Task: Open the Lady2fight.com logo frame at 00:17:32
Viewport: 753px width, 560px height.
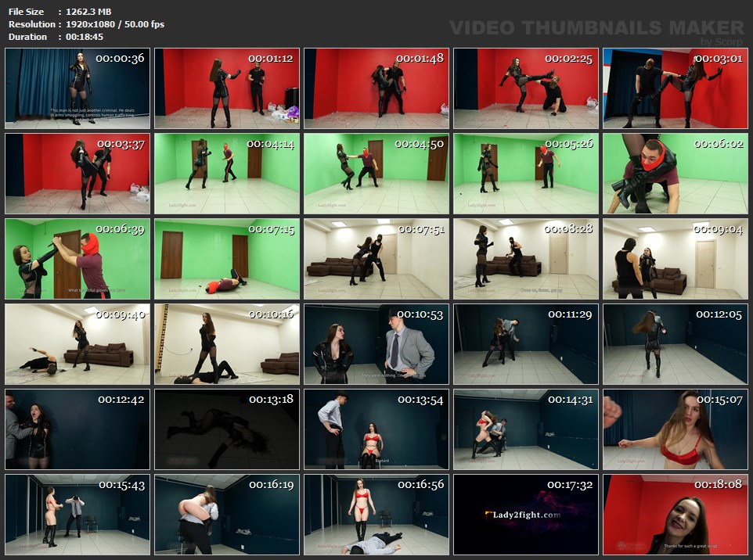Action: pyautogui.click(x=525, y=514)
